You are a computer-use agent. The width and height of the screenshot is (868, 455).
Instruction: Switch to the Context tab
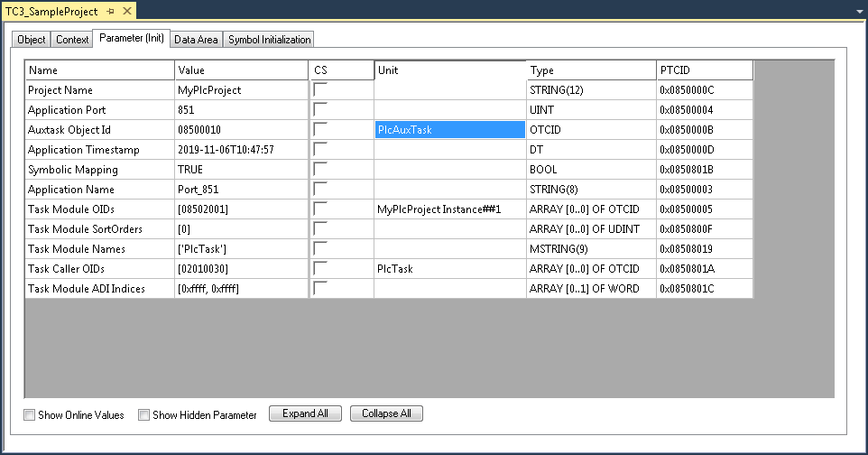[x=72, y=40]
